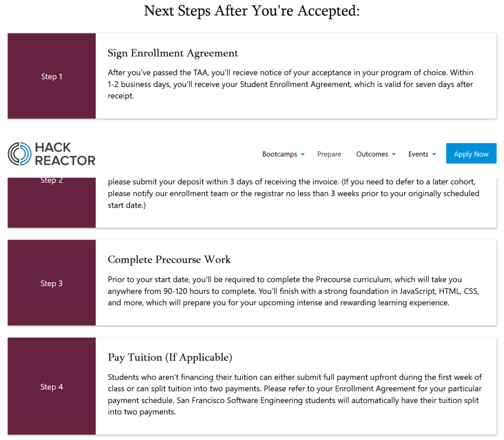Click the tuition payment description paragraph

tap(294, 394)
